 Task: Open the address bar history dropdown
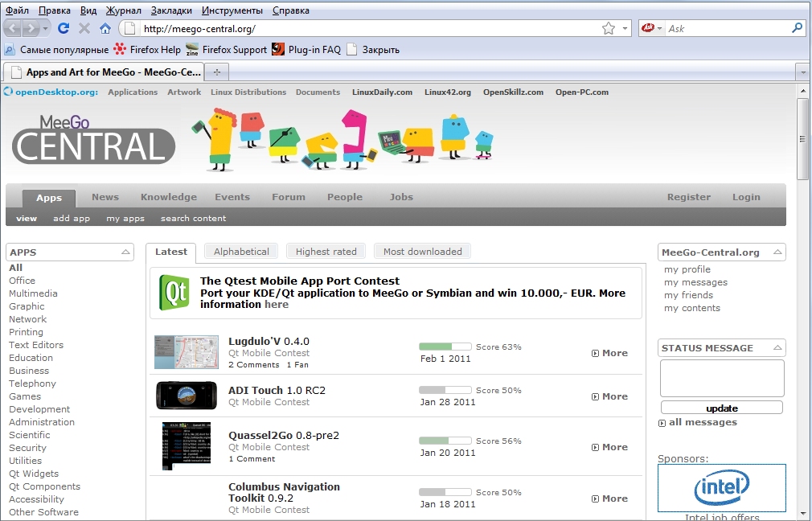coord(626,28)
